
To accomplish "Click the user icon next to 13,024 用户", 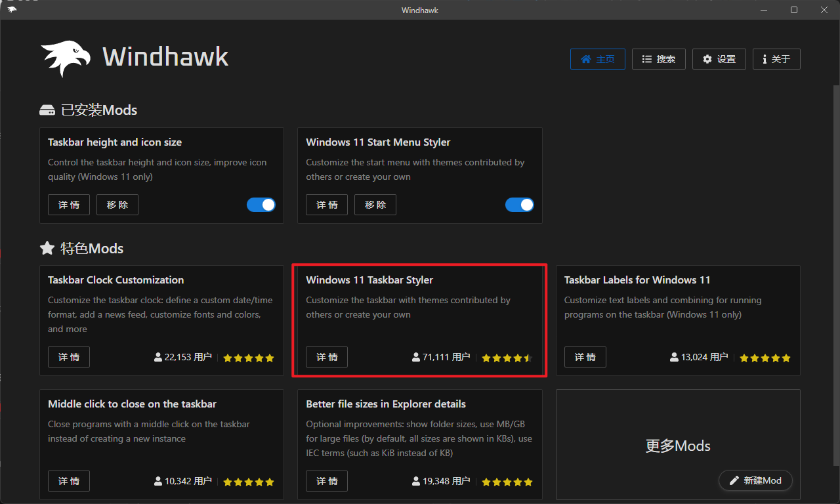I will coord(675,357).
